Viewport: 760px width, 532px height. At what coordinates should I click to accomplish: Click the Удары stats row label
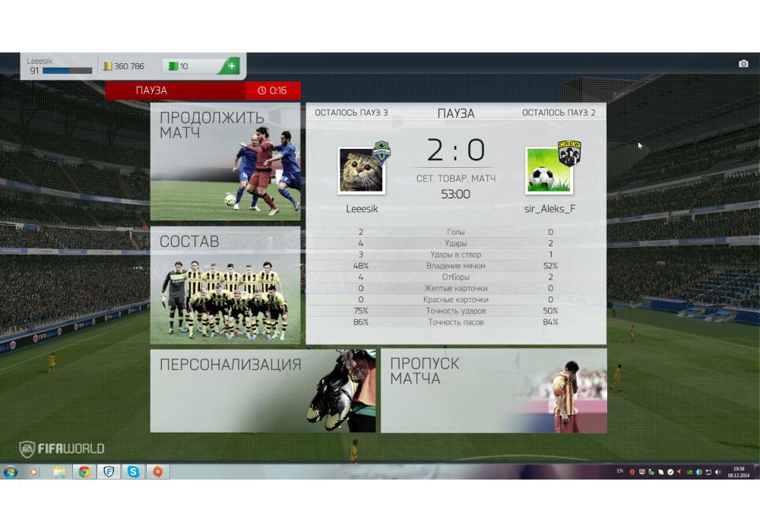[455, 243]
